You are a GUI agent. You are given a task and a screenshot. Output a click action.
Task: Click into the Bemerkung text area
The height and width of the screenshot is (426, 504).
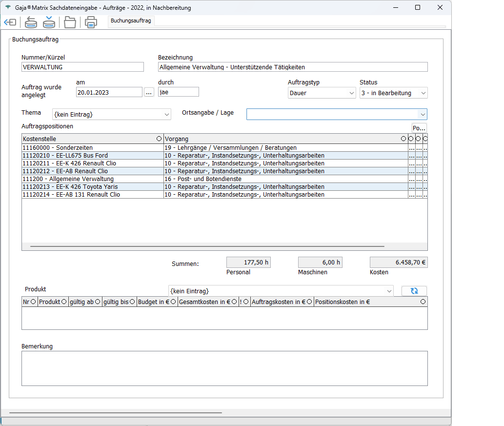click(224, 368)
